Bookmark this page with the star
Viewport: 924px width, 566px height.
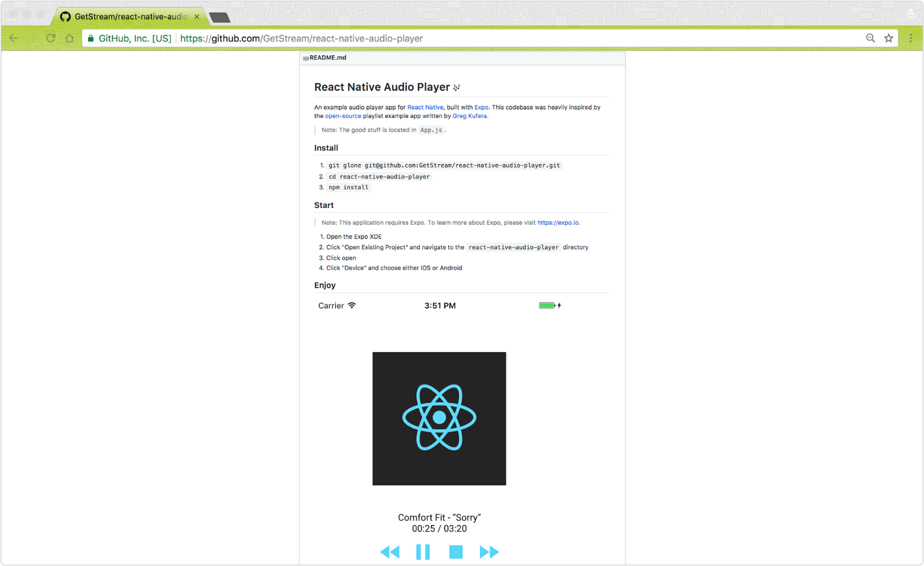pos(889,38)
